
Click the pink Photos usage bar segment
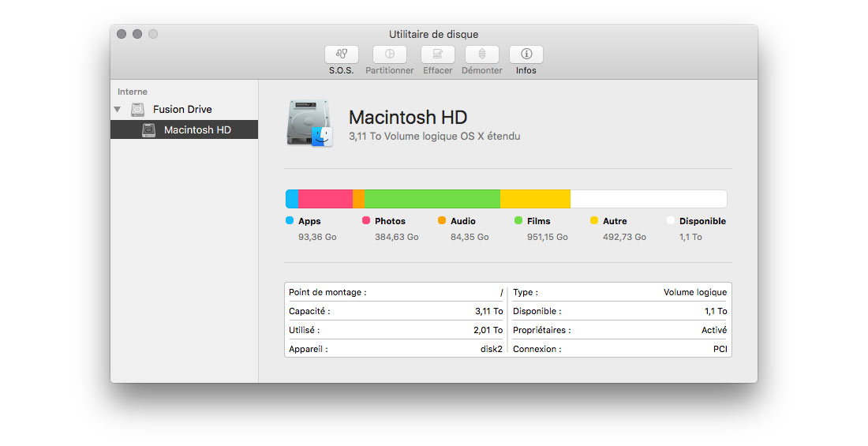(x=325, y=199)
